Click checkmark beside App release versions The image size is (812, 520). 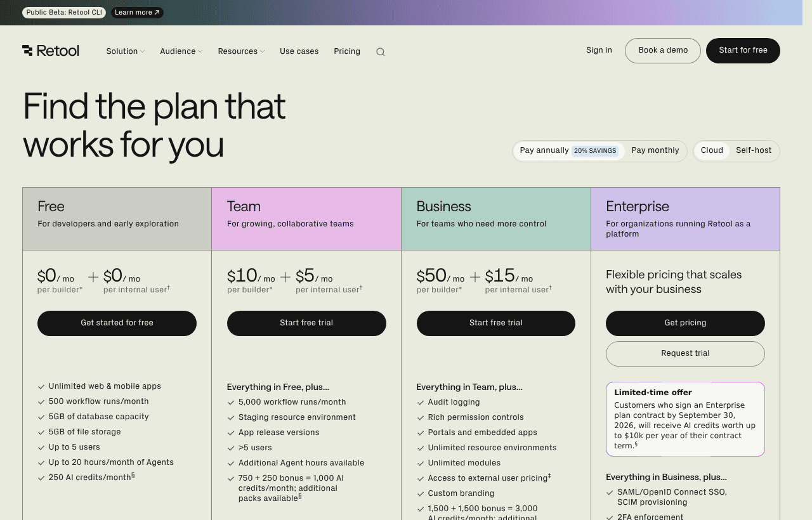pyautogui.click(x=231, y=433)
